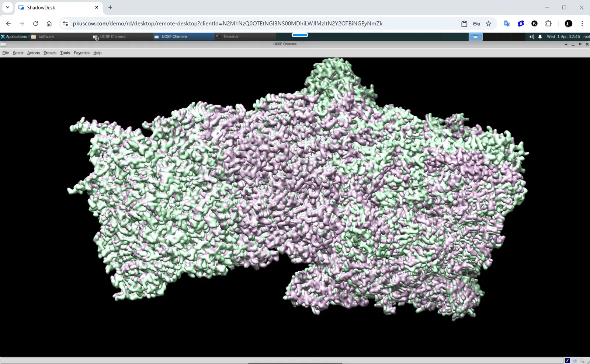Open the browser Extensions puzzle icon
Image resolution: width=590 pixels, height=364 pixels.
coord(548,24)
